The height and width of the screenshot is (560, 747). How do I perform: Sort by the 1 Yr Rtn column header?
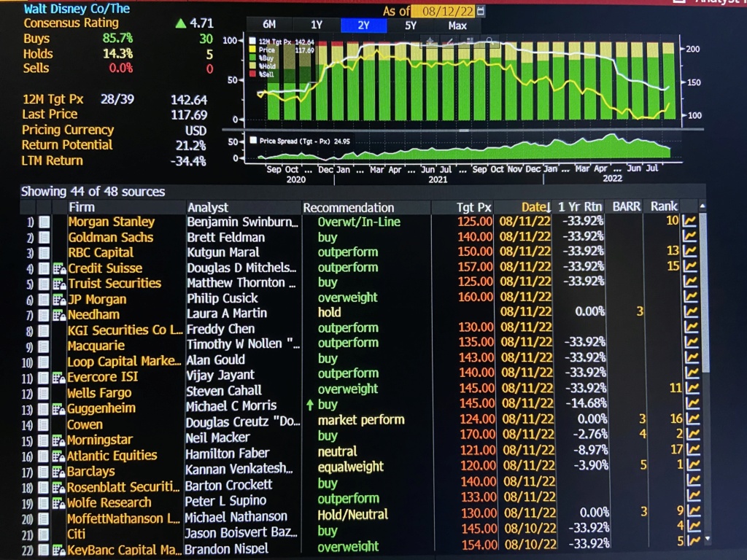point(580,206)
